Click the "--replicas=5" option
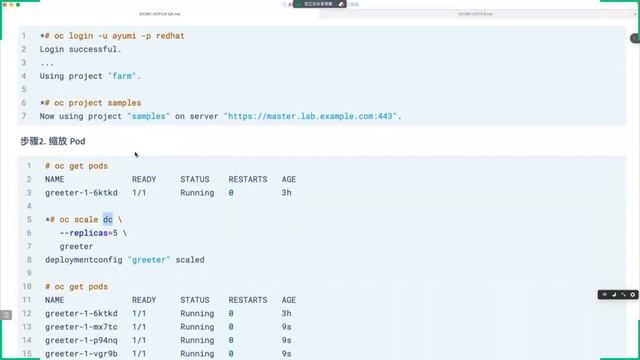This screenshot has height=360, width=640. pos(88,233)
